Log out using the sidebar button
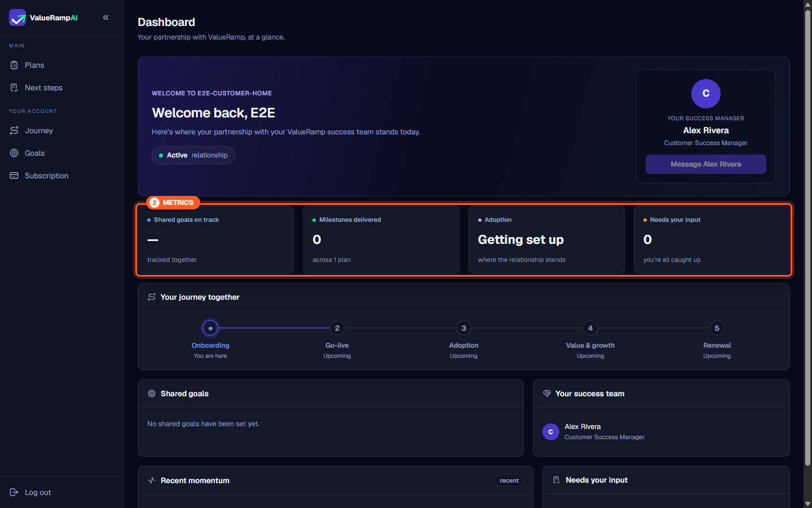Screen dimensions: 812x508 tap(62, 492)
